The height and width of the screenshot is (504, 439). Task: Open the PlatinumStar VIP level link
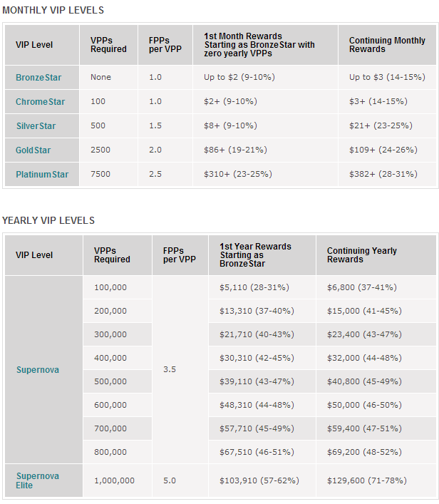point(42,174)
